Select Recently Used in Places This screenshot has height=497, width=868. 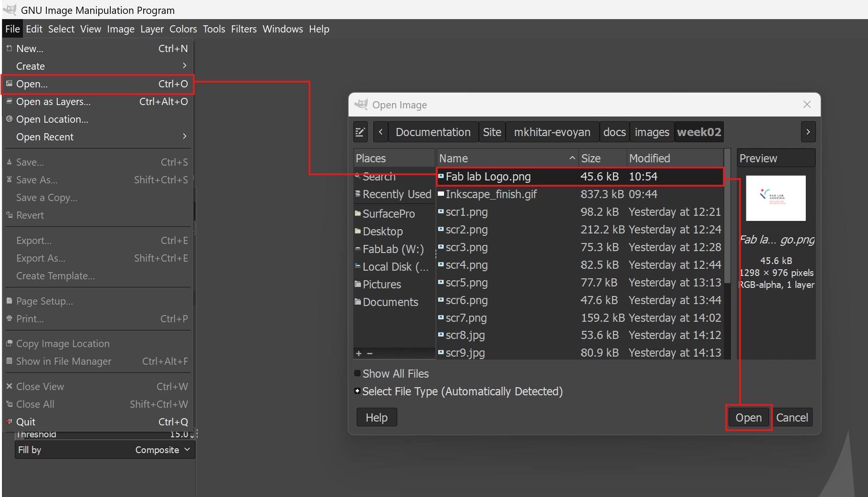click(394, 194)
